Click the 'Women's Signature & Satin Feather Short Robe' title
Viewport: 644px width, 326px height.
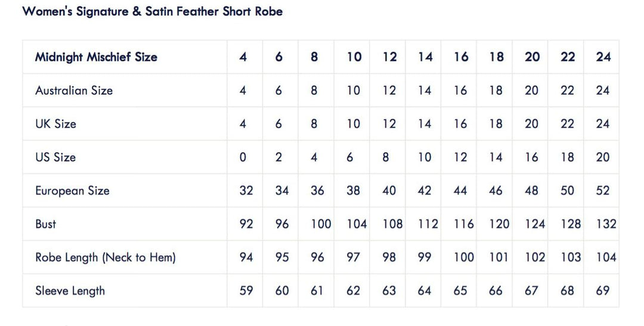153,11
